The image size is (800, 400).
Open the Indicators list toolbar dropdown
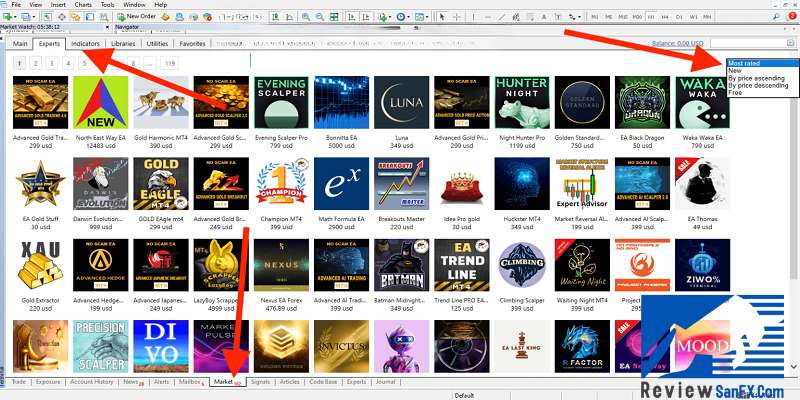[385, 16]
